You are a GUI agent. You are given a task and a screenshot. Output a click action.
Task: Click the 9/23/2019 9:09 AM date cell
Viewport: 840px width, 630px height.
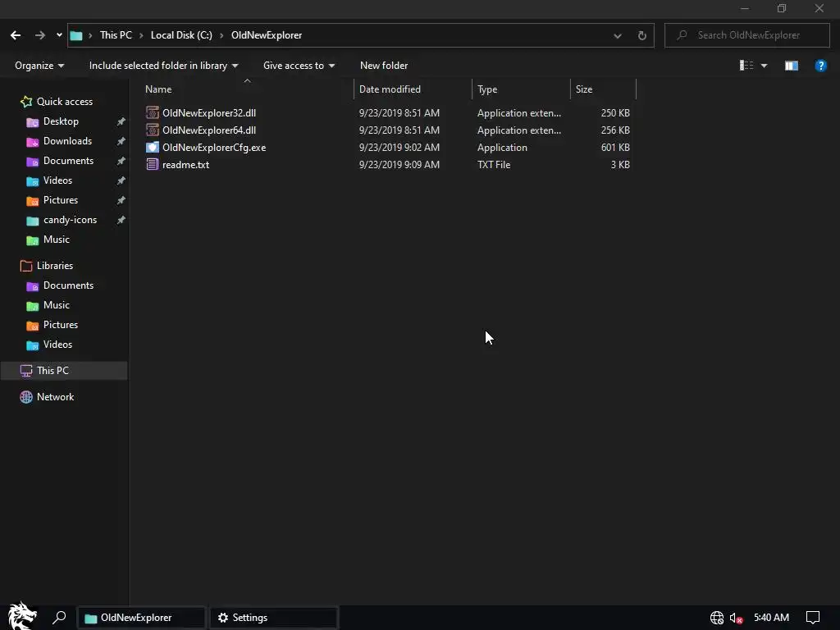[x=399, y=164]
